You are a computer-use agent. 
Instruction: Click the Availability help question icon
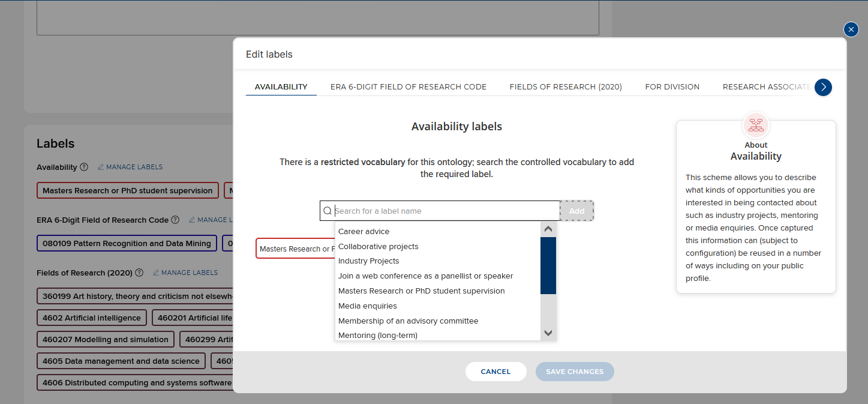pyautogui.click(x=84, y=167)
